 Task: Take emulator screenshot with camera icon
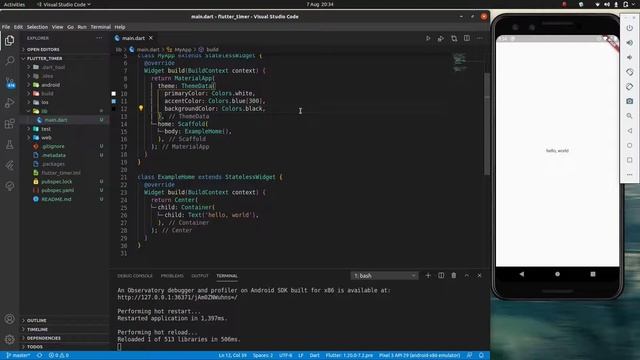[x=629, y=101]
